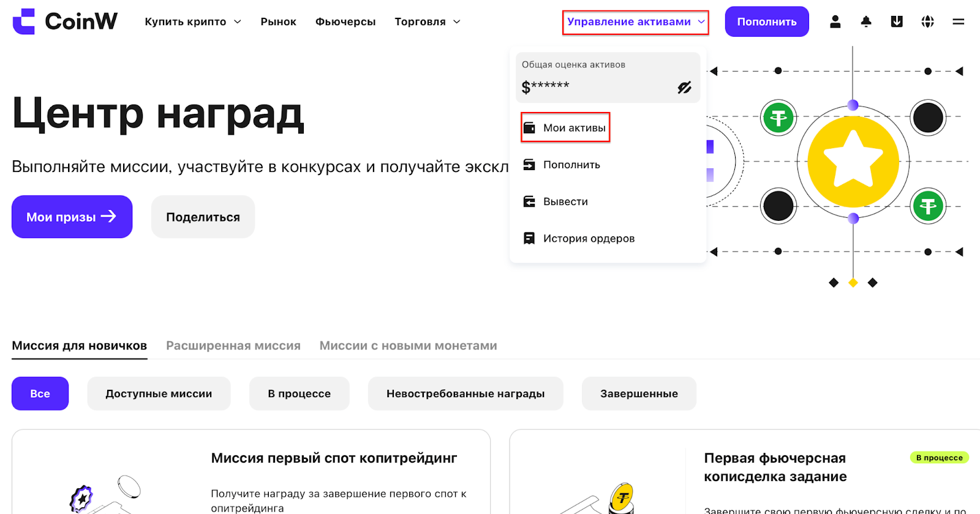The image size is (980, 514).
Task: Switch to Расширенная миссия tab
Action: pos(233,346)
